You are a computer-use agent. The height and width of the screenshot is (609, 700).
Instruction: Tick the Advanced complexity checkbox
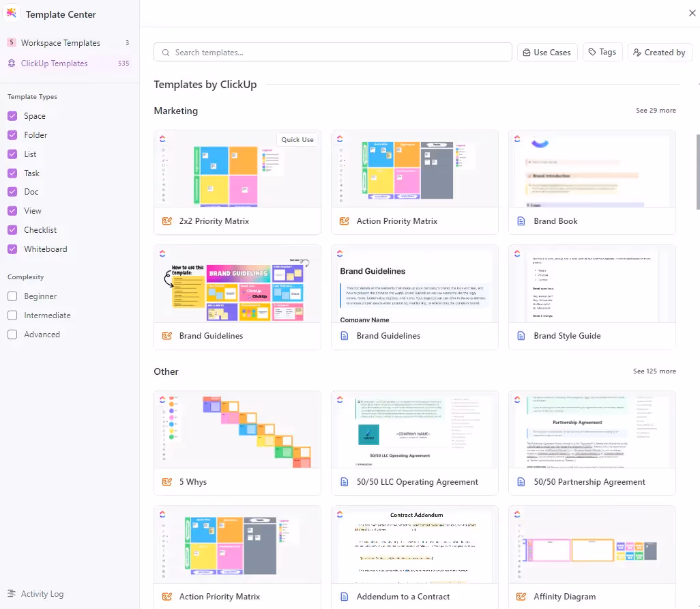[x=12, y=335]
